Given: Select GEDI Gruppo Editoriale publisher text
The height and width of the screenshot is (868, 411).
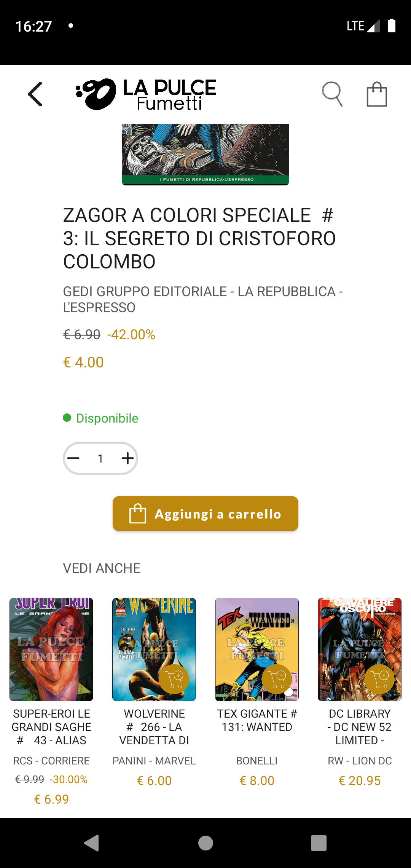Looking at the screenshot, I should pyautogui.click(x=203, y=299).
